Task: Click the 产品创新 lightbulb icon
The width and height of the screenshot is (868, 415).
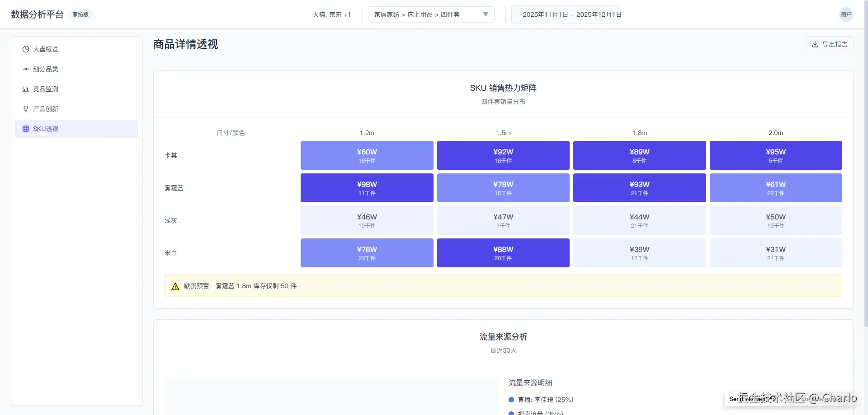Action: click(x=26, y=109)
